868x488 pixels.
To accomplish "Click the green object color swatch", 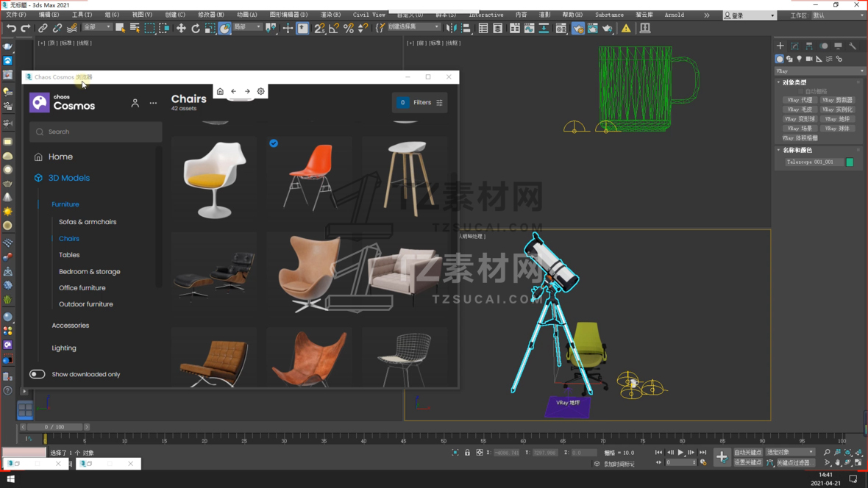I will (x=850, y=162).
